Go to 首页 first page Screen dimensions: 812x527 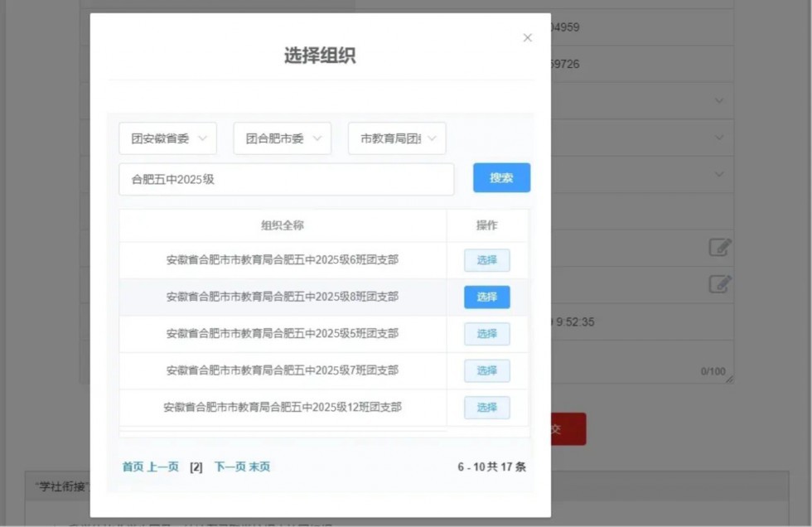pos(133,467)
